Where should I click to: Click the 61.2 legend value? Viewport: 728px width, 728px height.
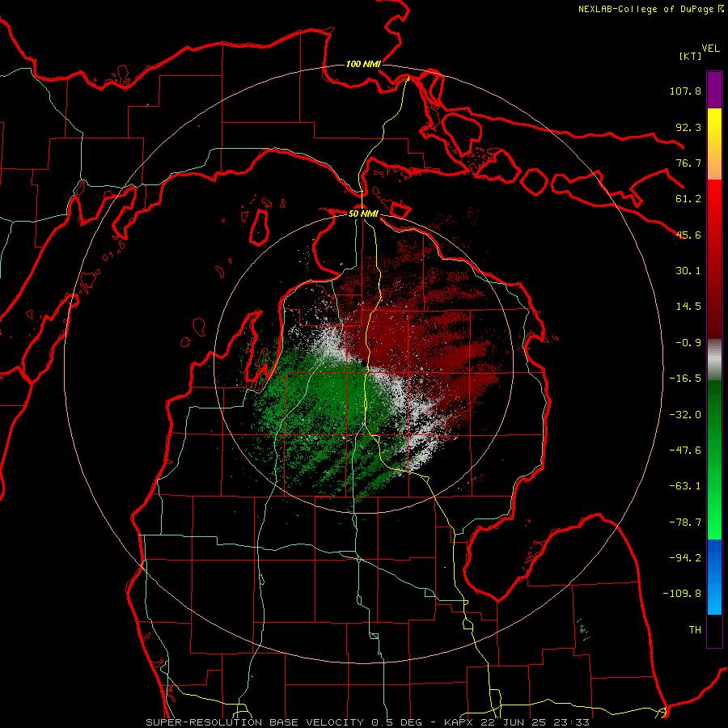coord(688,199)
